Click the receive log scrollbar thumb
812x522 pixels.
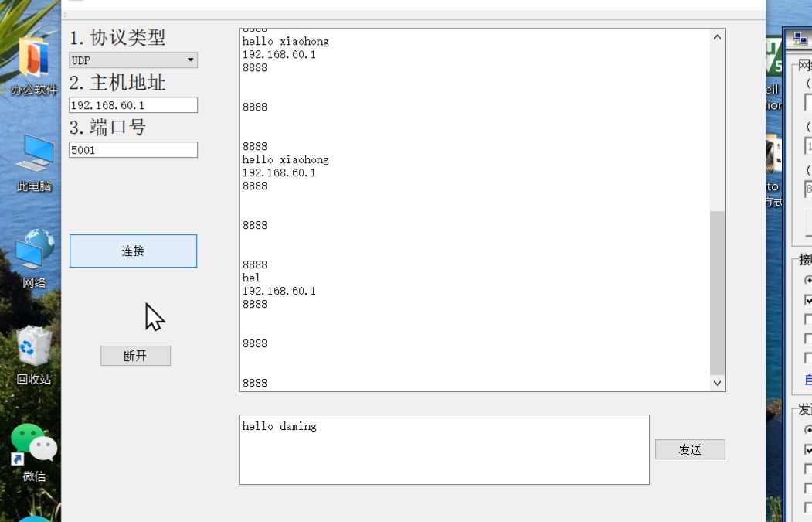tap(717, 292)
